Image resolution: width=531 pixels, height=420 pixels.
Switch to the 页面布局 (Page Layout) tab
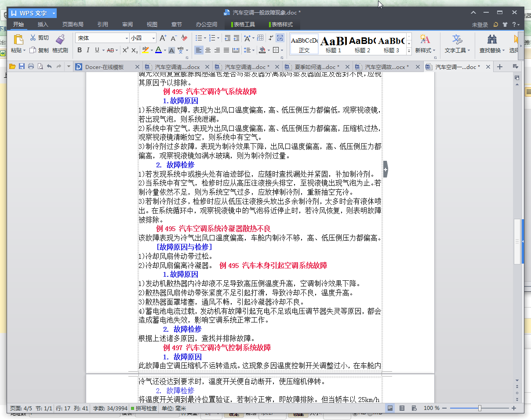coord(73,25)
